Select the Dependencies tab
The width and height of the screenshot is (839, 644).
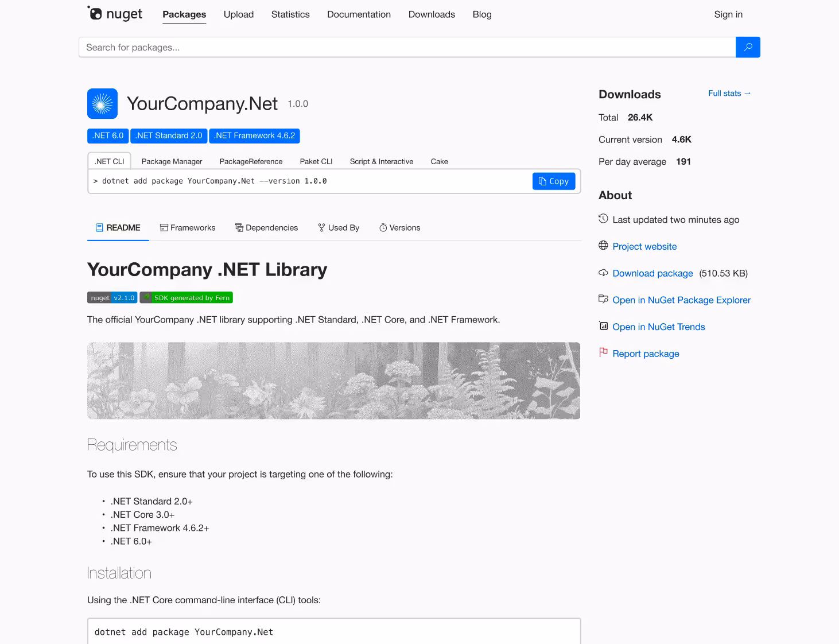coord(267,228)
